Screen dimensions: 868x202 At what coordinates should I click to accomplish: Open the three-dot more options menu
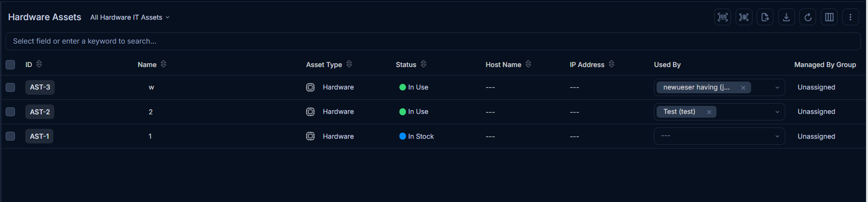pyautogui.click(x=851, y=17)
